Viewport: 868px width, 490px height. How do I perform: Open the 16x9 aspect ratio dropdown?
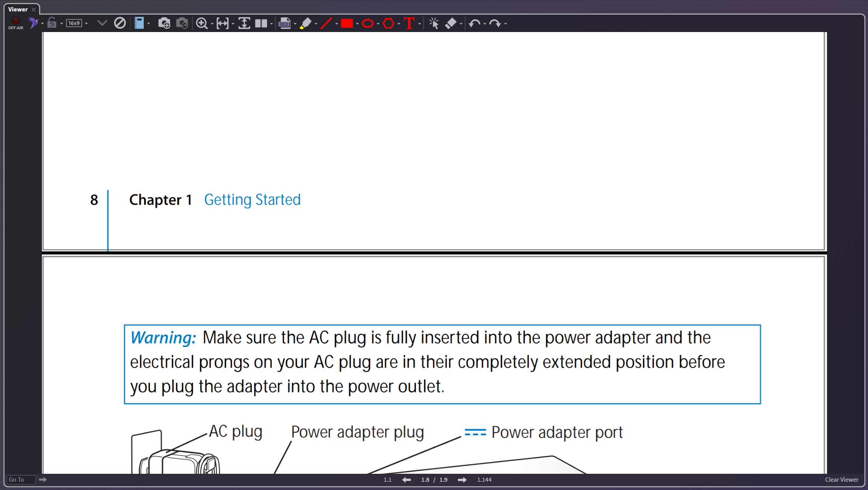86,24
